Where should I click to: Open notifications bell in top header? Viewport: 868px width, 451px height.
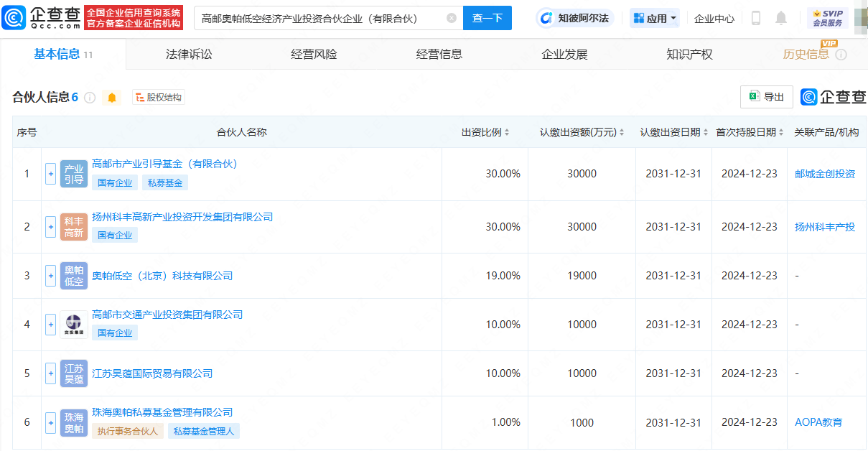click(x=781, y=18)
